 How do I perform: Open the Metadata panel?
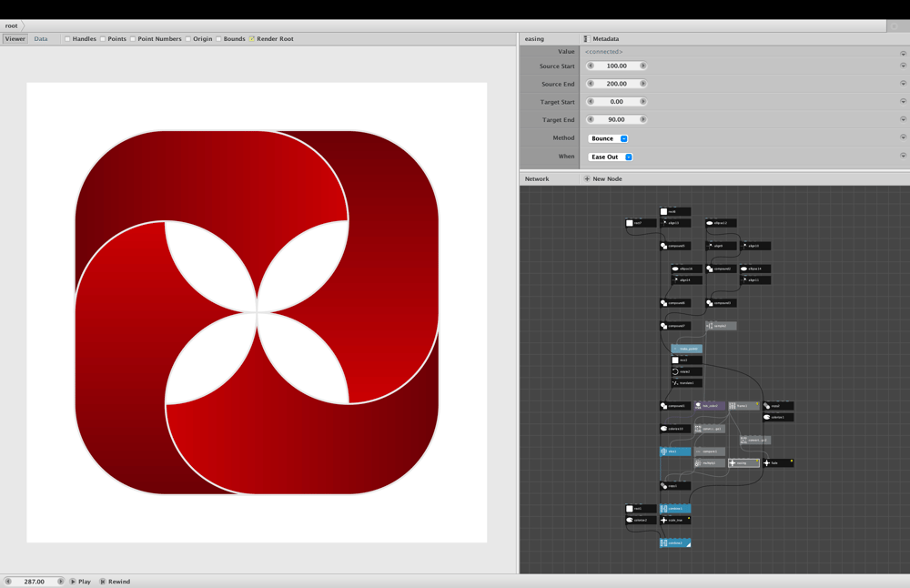click(602, 39)
